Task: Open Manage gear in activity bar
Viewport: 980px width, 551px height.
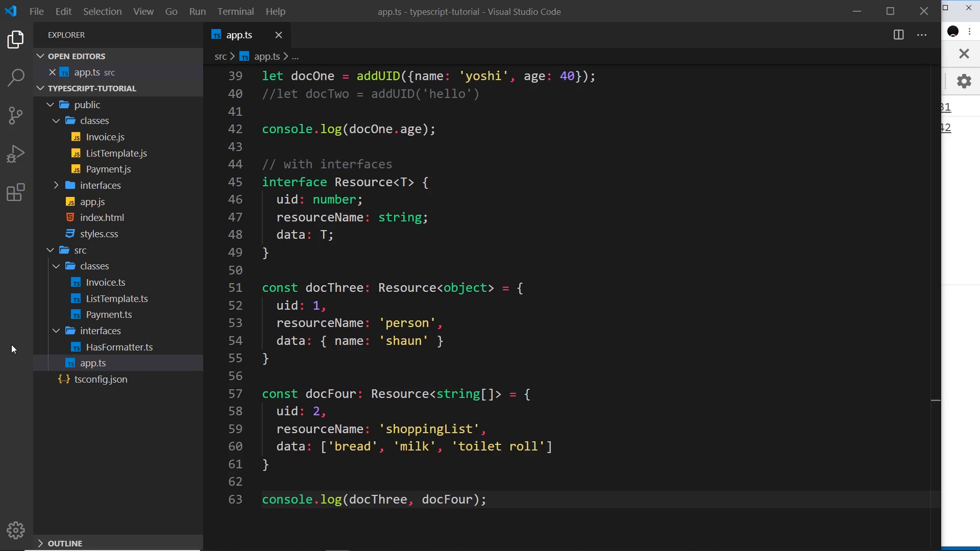Action: [16, 531]
